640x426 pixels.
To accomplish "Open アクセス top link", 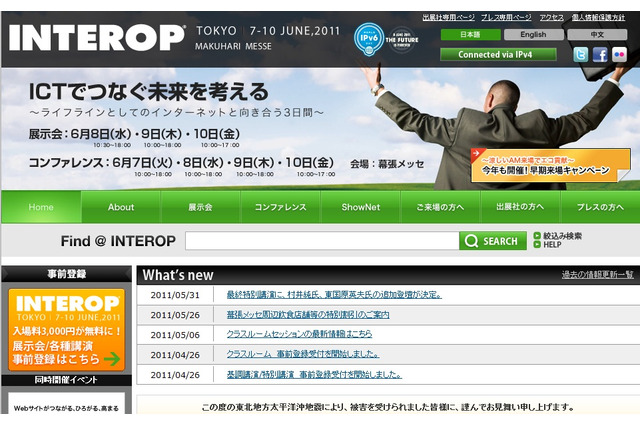I will pos(551,17).
